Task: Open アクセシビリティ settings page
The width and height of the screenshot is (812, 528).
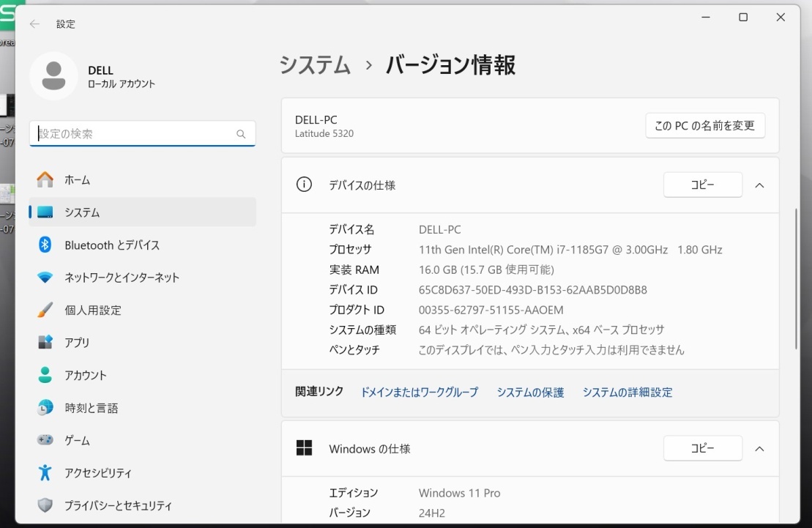Action: [x=142, y=472]
